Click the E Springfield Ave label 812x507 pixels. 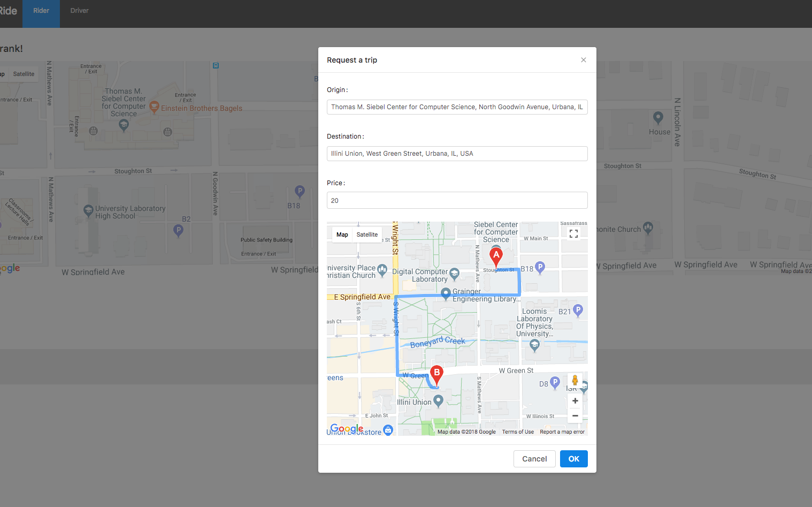coord(362,297)
